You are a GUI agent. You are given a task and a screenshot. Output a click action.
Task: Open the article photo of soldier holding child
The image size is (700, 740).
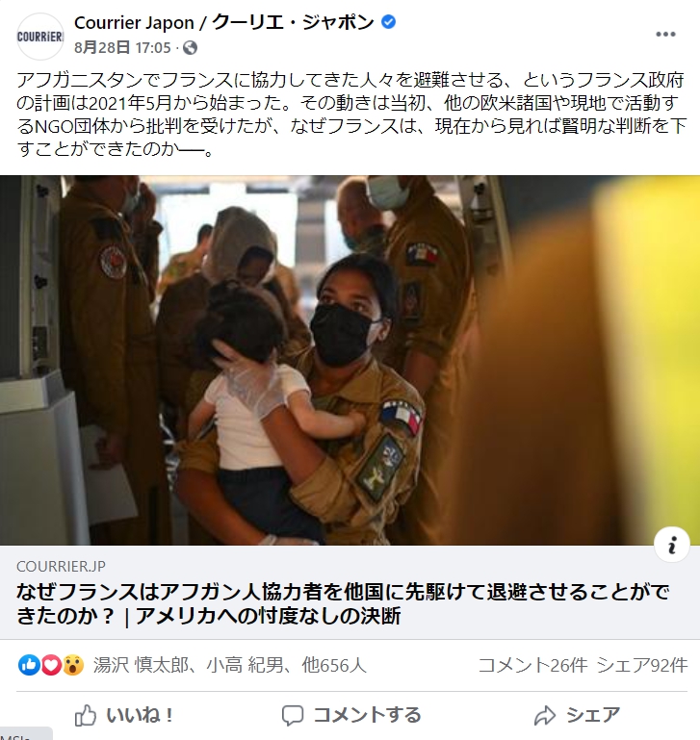pyautogui.click(x=350, y=360)
